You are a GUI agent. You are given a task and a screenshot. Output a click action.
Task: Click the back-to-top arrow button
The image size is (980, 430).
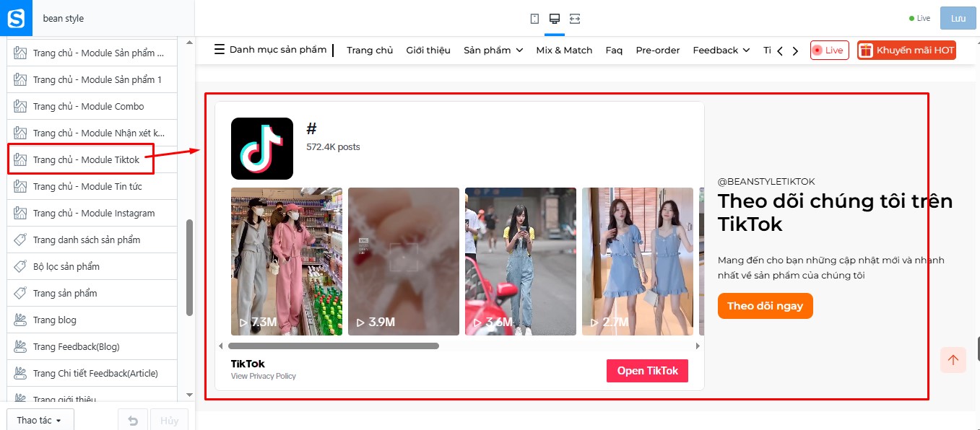[953, 360]
